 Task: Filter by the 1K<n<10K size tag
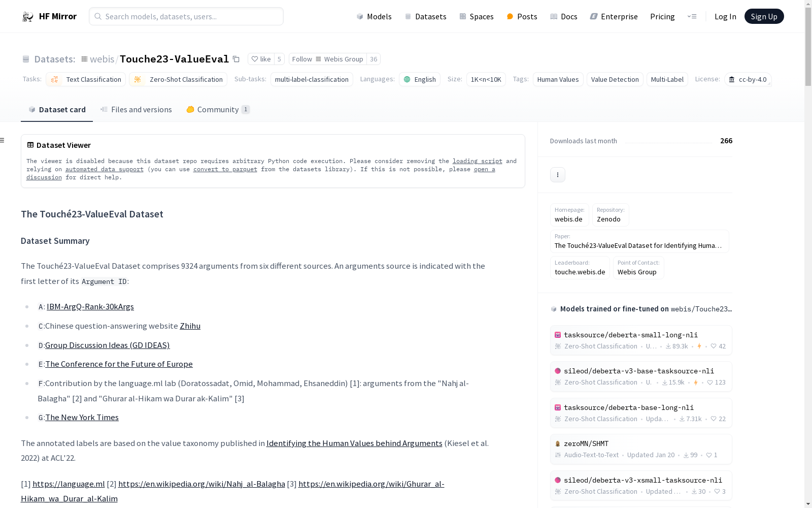coord(486,79)
